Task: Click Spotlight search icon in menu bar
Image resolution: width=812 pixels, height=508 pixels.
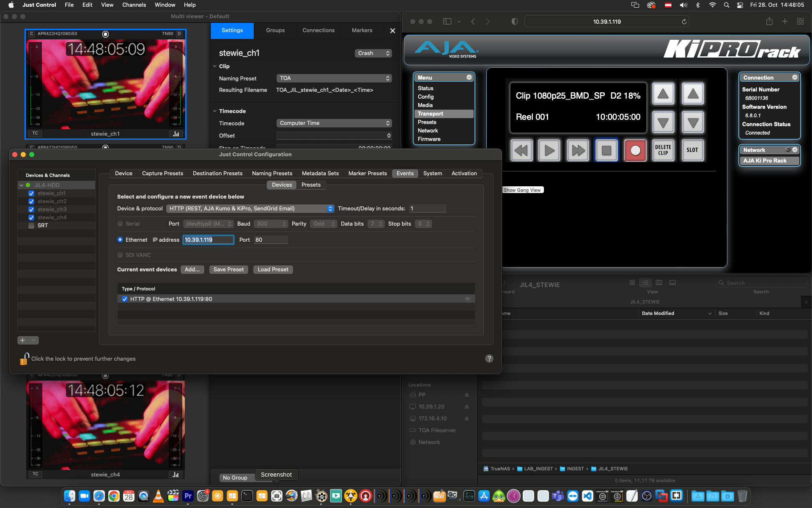Action: 727,5
